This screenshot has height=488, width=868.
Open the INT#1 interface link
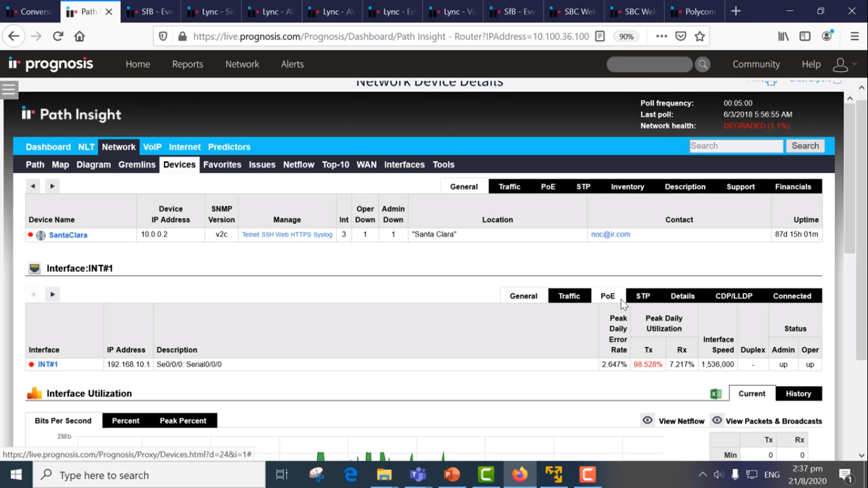[48, 365]
